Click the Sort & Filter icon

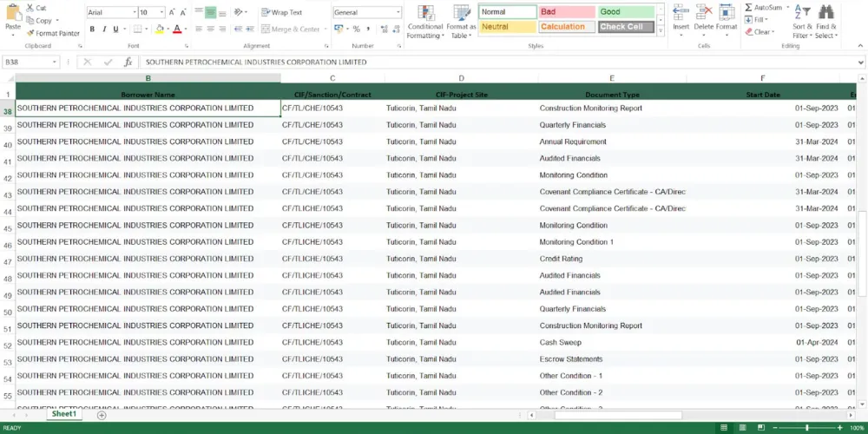(x=802, y=12)
